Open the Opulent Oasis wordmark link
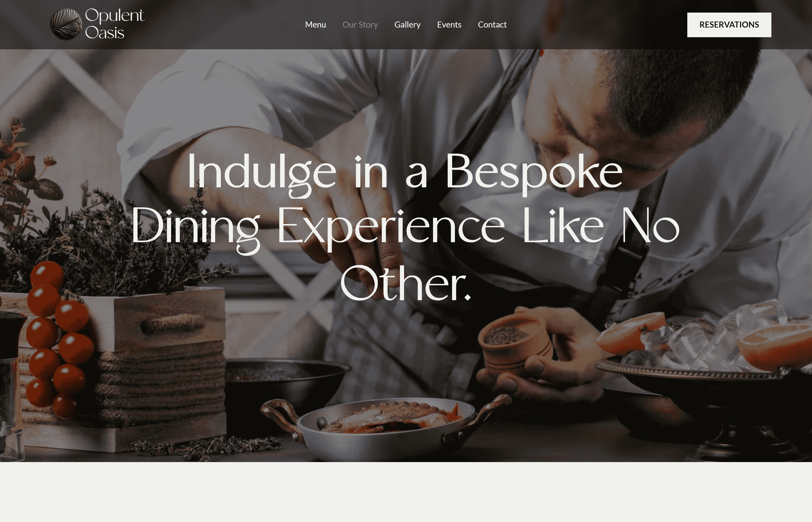The image size is (812, 522). [115, 24]
